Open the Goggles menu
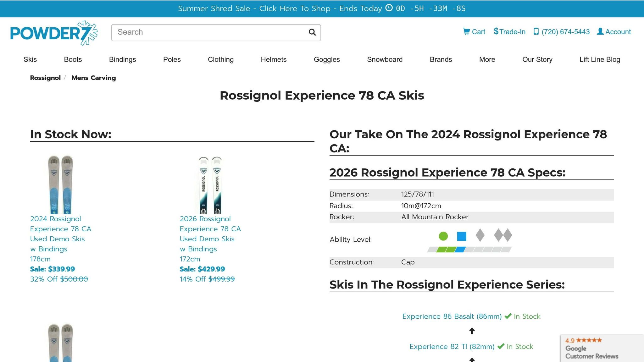Image resolution: width=644 pixels, height=362 pixels. pos(327,59)
